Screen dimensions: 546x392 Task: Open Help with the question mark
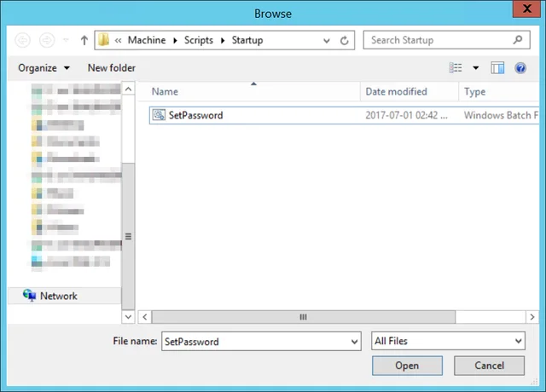click(520, 68)
